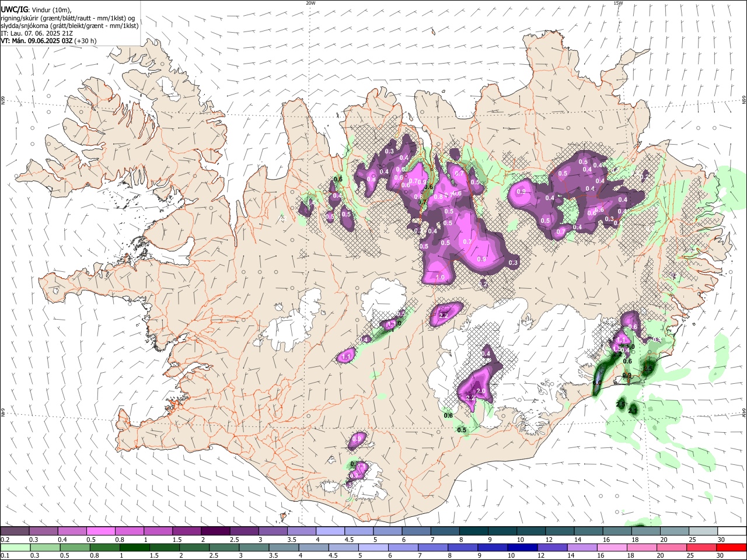Click the '64N' latitude label on right edge

point(744,412)
